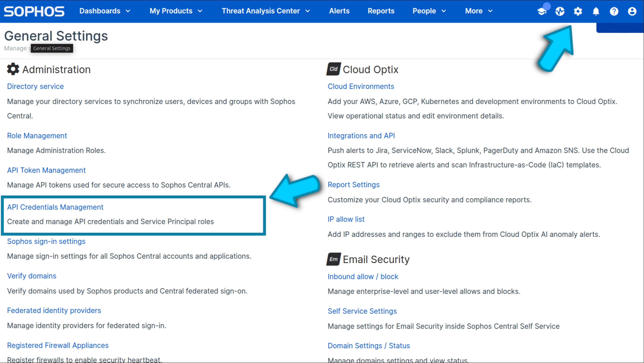Open API Credentials Management
Screen dimensions: 644x363
point(55,207)
